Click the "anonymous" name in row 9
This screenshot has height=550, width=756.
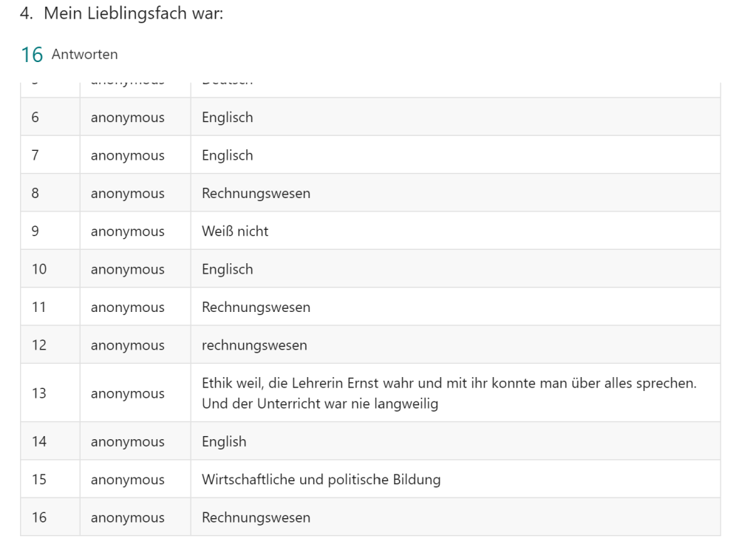coord(128,231)
